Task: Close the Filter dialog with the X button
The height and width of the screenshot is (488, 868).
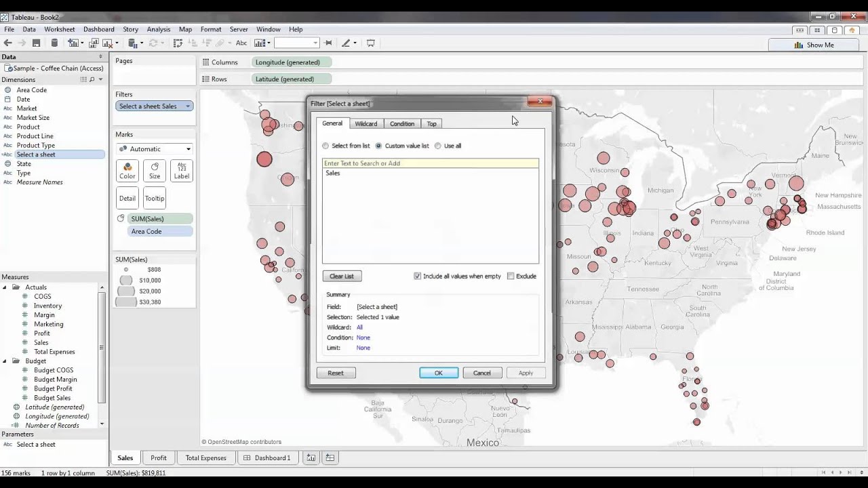Action: (x=540, y=102)
